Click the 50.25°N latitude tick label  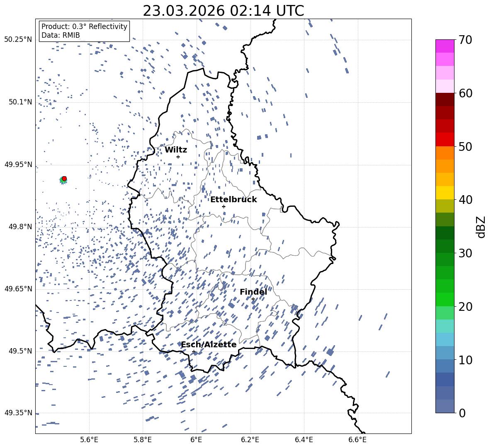(x=18, y=39)
